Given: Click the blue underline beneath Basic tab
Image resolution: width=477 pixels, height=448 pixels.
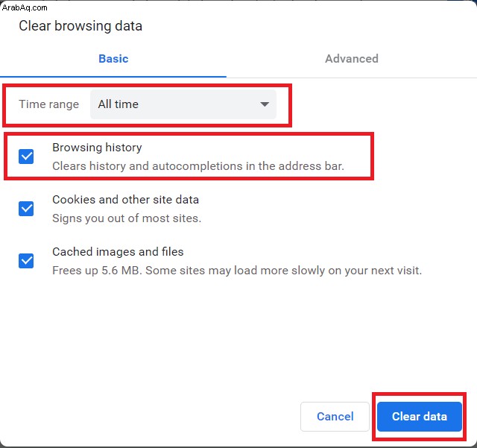Looking at the screenshot, I should tap(113, 76).
